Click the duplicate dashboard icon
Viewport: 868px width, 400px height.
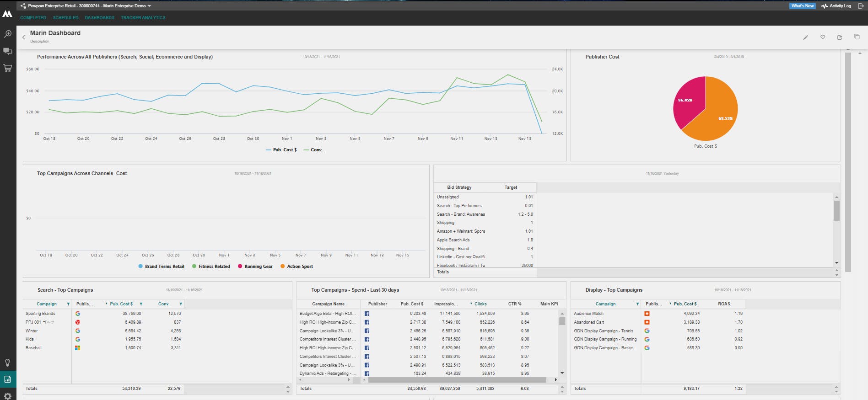[857, 37]
